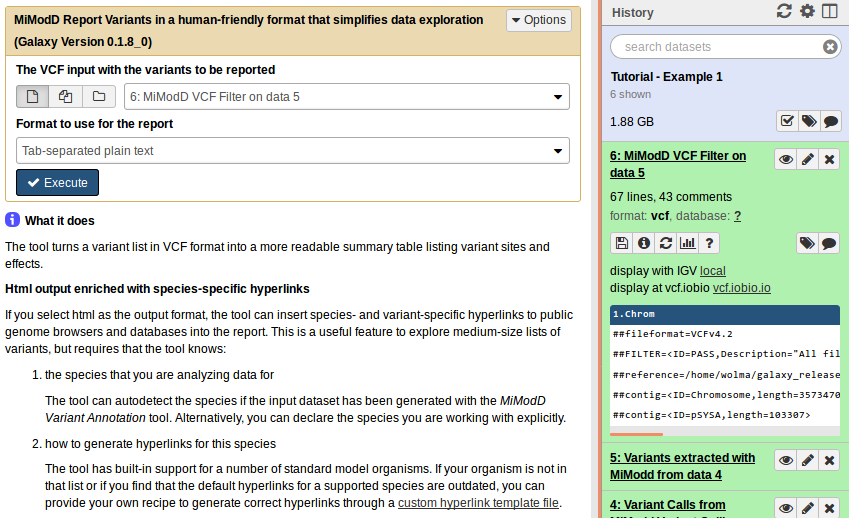849x518 pixels.
Task: Visualize dataset 6 chart icon
Action: click(x=688, y=243)
